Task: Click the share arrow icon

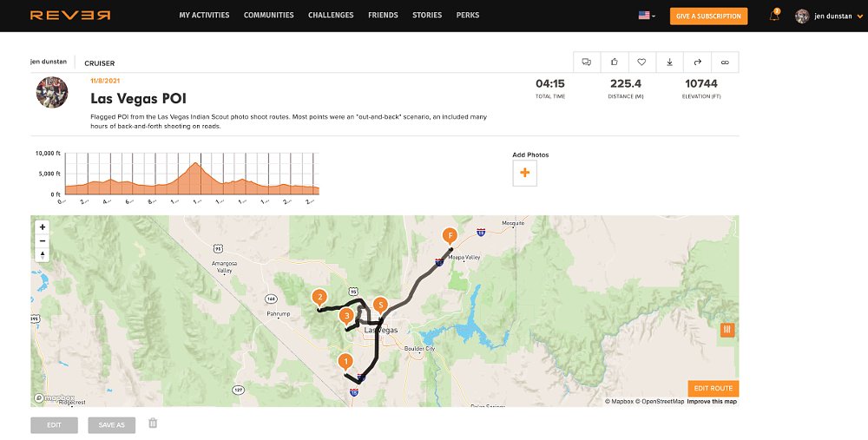Action: (x=697, y=62)
